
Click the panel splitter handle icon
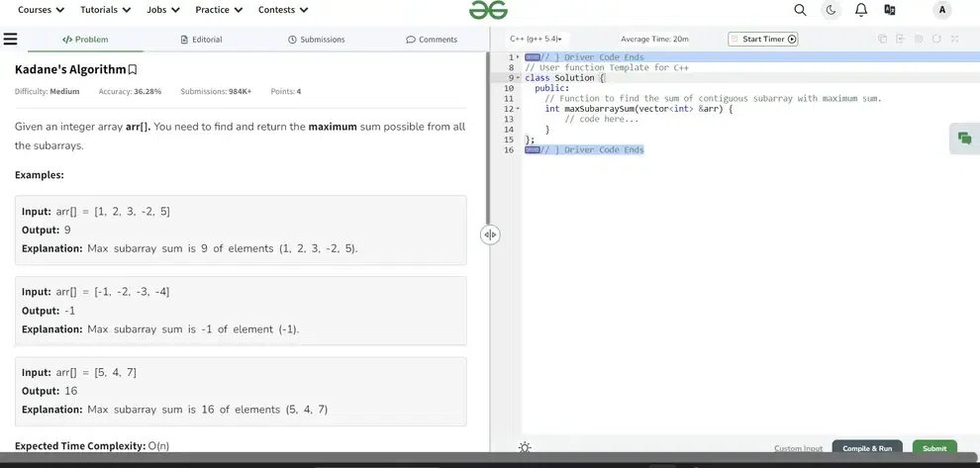pos(490,234)
